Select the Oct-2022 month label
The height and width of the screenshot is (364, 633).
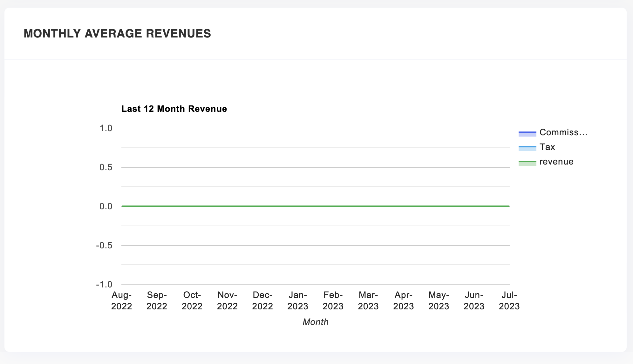click(192, 300)
